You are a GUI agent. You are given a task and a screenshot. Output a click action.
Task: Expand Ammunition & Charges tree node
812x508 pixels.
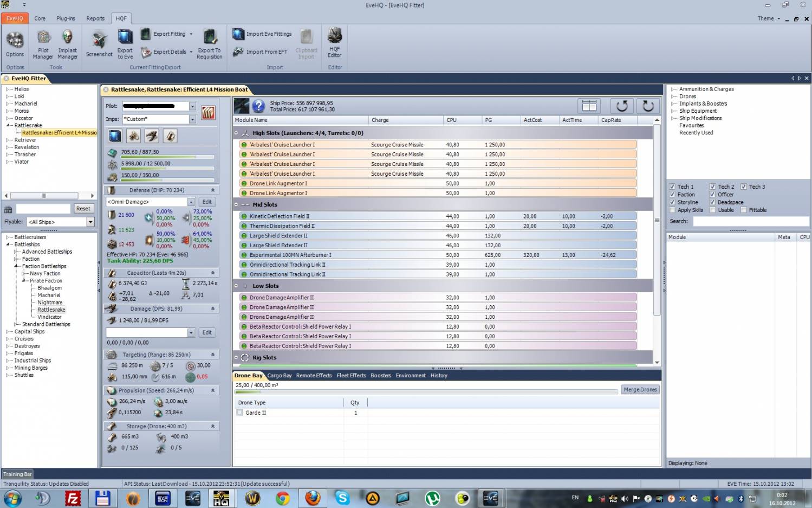click(x=673, y=89)
